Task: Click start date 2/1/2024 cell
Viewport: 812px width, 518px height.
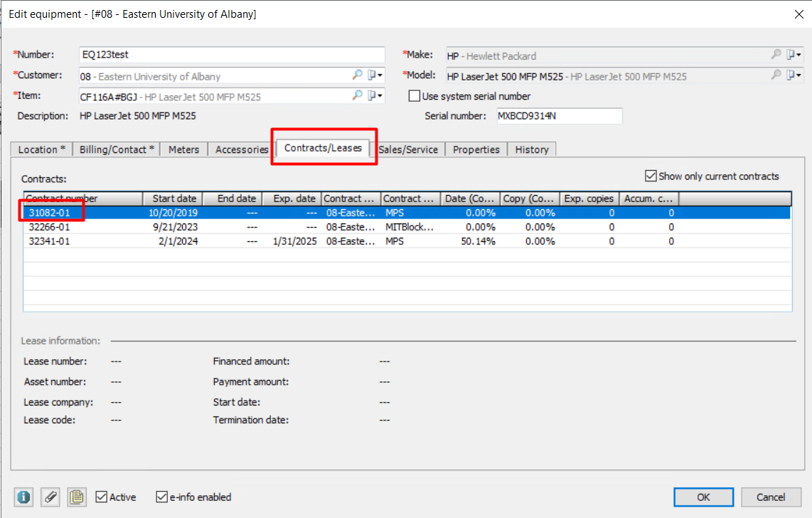Action: [178, 241]
